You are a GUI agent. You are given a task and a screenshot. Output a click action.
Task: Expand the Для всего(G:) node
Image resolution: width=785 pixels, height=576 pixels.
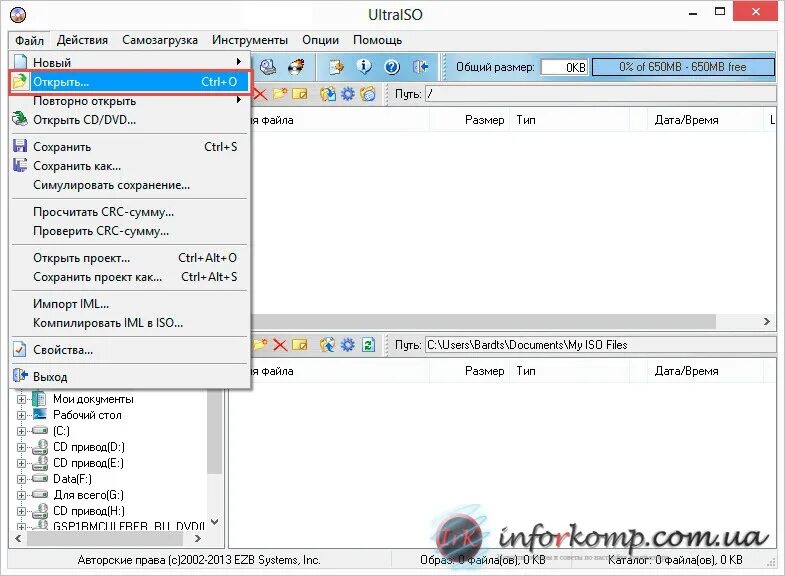(21, 495)
